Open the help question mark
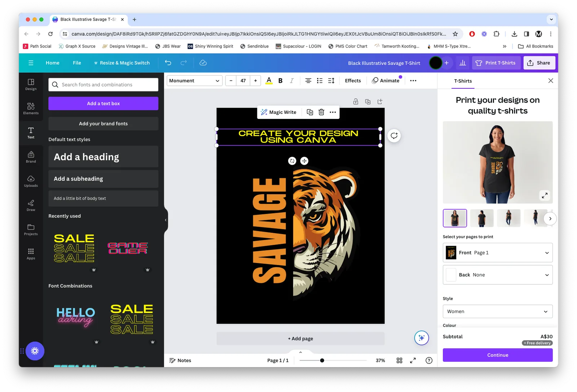The height and width of the screenshot is (392, 577). point(429,360)
